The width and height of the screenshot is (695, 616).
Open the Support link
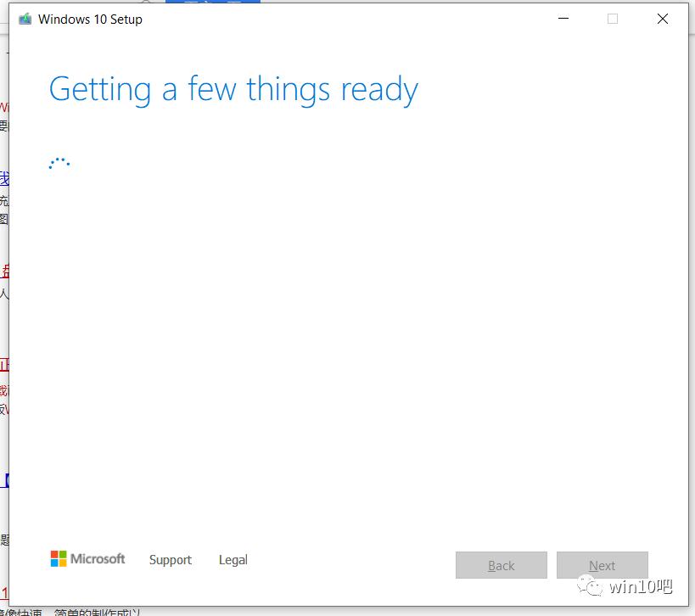click(171, 560)
